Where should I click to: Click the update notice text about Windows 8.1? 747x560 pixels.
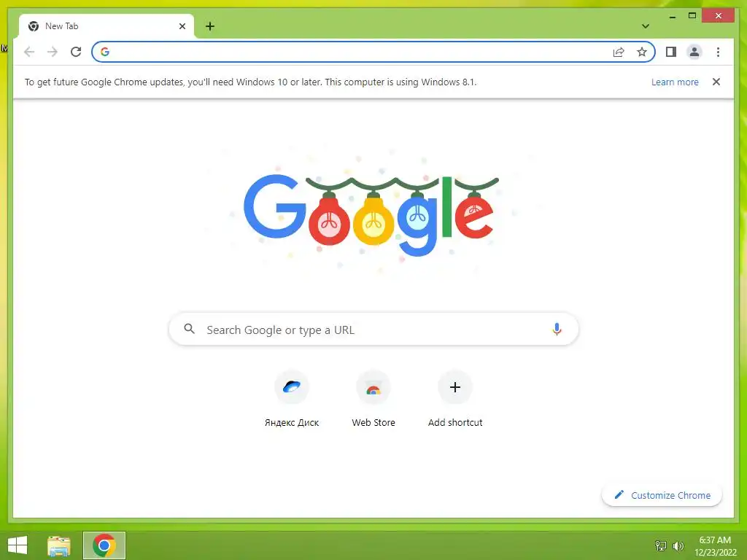tap(251, 82)
